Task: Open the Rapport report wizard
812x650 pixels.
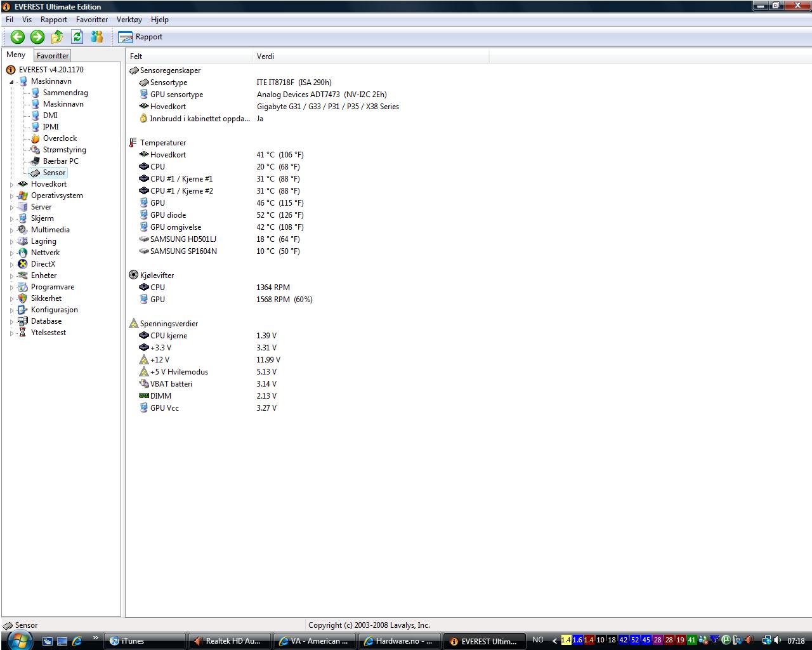Action: point(140,37)
